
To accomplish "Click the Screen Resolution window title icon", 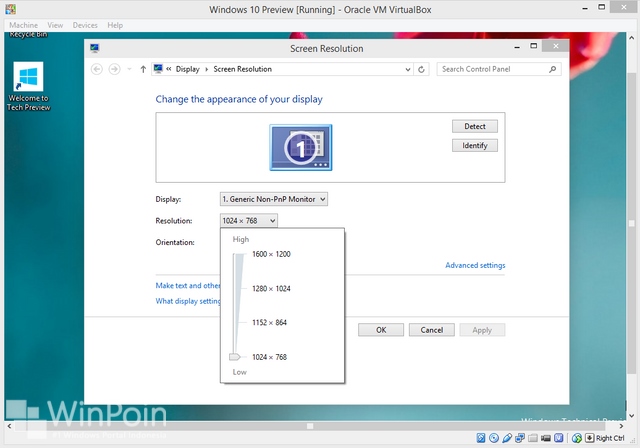I will coord(94,48).
